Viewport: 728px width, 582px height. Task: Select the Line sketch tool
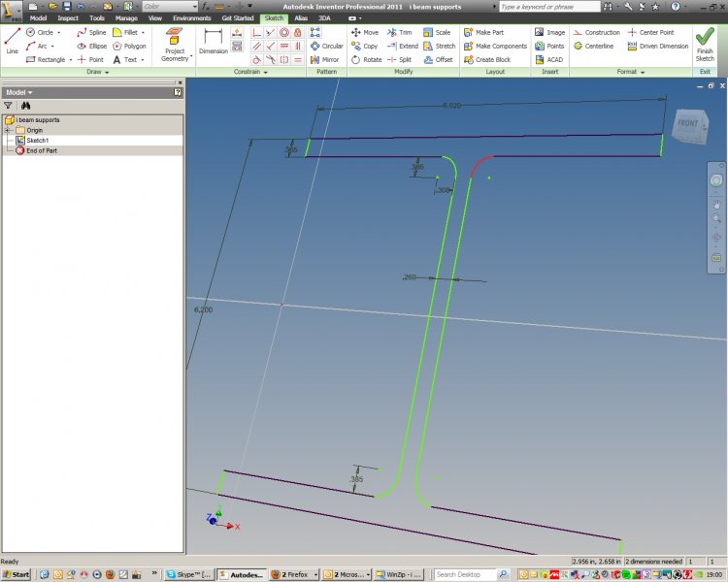pyautogui.click(x=13, y=41)
